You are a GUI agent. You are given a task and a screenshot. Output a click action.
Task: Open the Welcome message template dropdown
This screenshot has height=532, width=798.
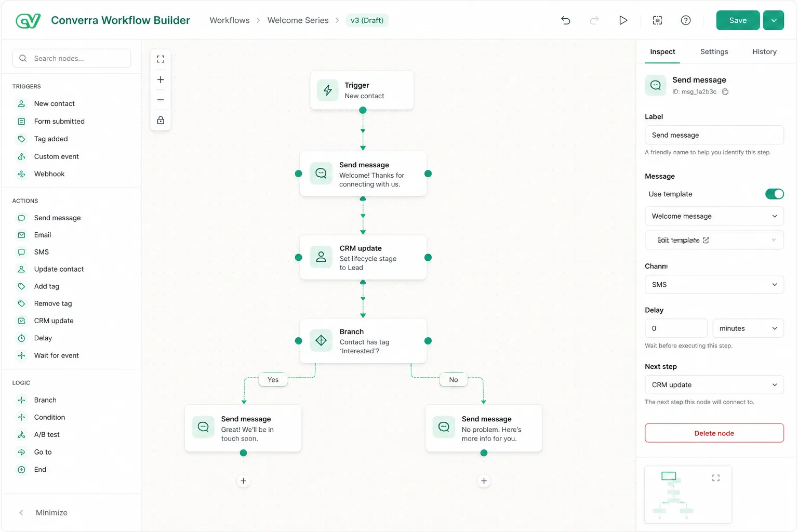point(714,216)
